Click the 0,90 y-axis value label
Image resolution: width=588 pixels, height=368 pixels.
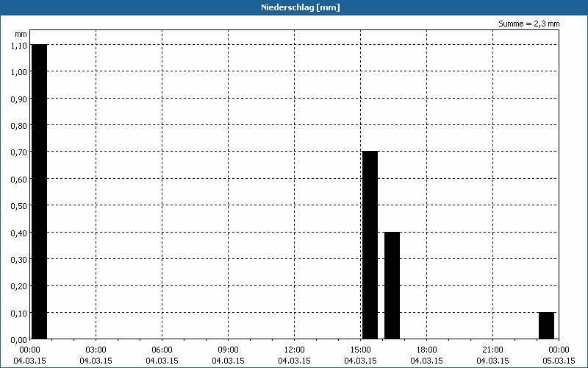19,99
